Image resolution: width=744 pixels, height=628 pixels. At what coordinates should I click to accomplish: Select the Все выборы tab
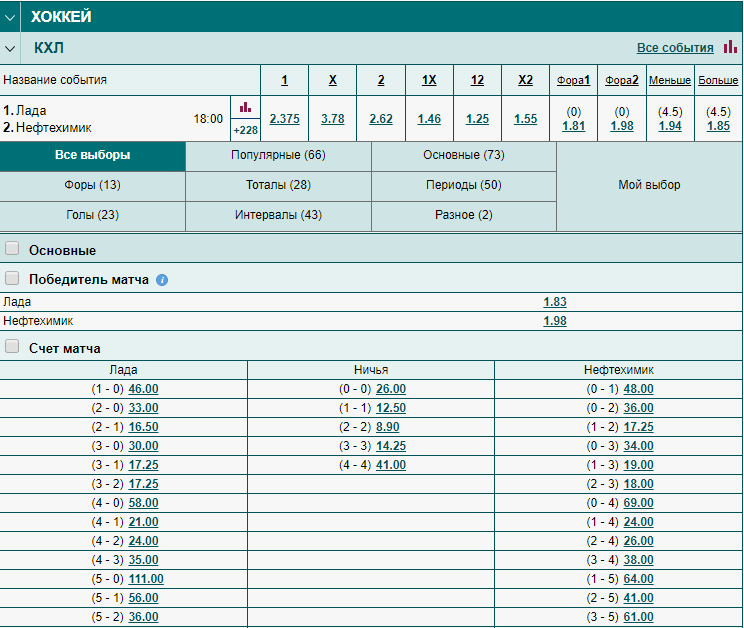(93, 156)
